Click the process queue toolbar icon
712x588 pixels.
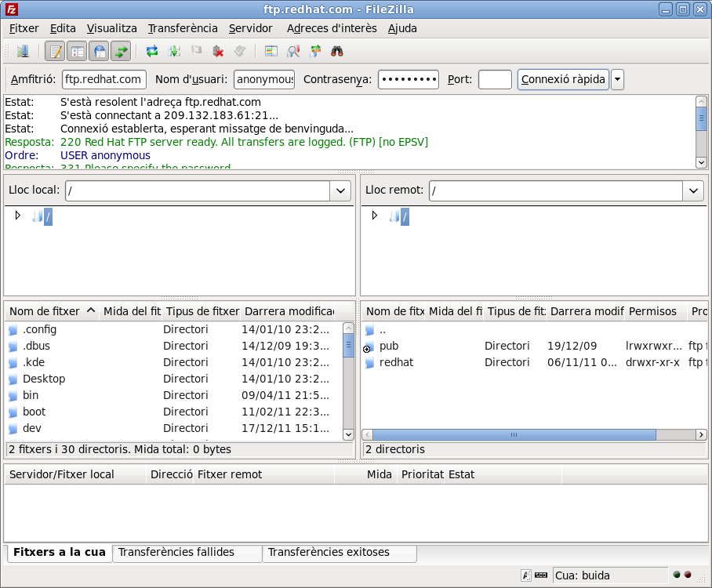coord(174,52)
